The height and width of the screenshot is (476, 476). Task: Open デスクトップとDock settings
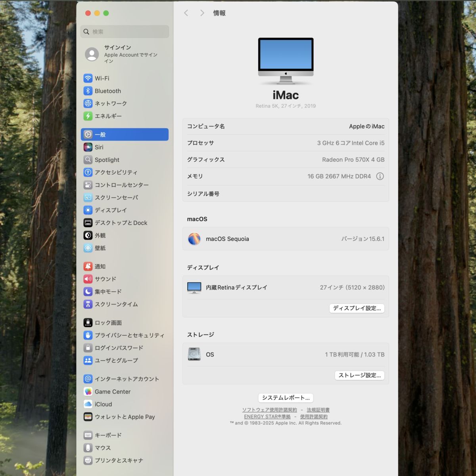125,223
